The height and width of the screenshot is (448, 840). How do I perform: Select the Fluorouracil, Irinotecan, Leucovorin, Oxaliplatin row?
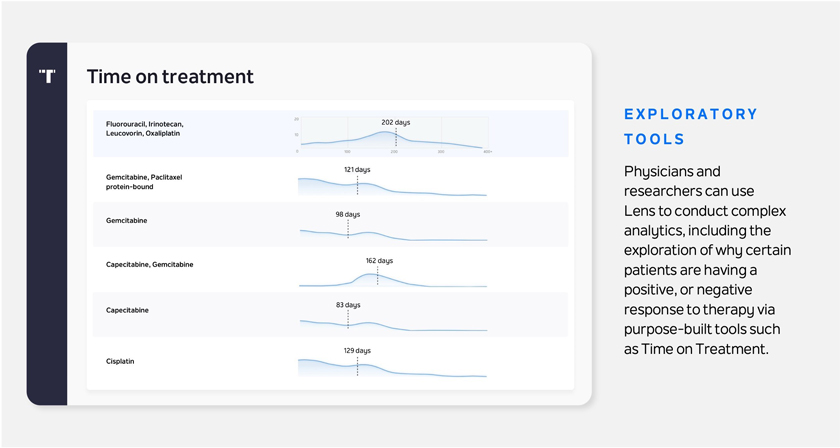tap(331, 133)
